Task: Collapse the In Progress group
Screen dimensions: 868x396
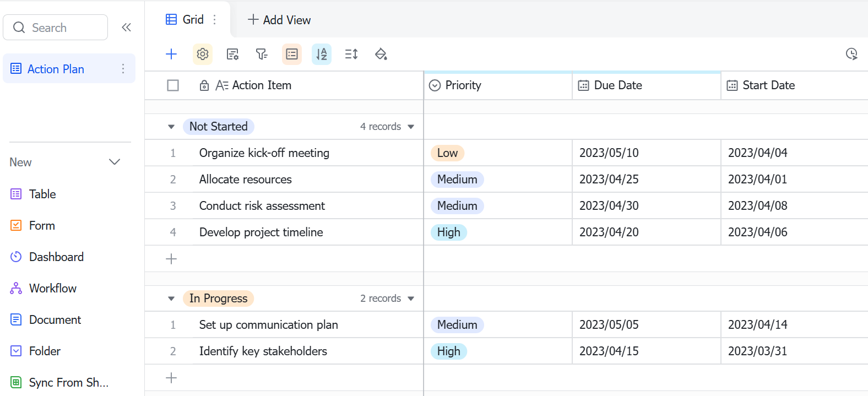Action: 171,299
